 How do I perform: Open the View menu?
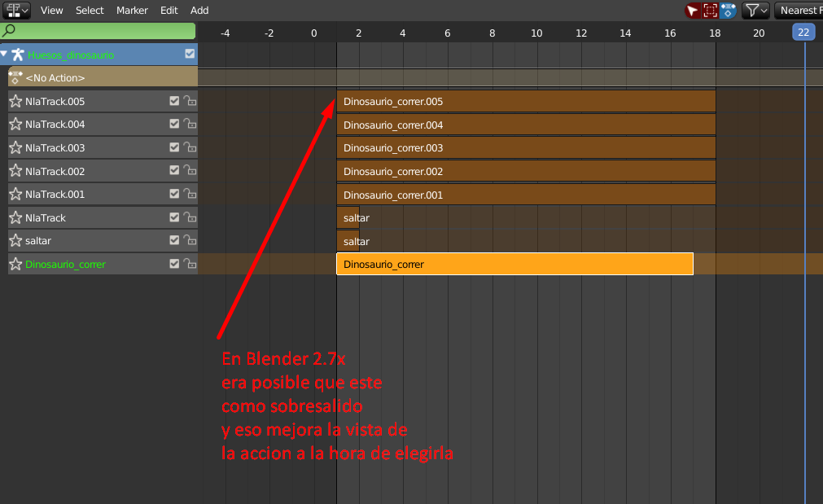point(51,11)
